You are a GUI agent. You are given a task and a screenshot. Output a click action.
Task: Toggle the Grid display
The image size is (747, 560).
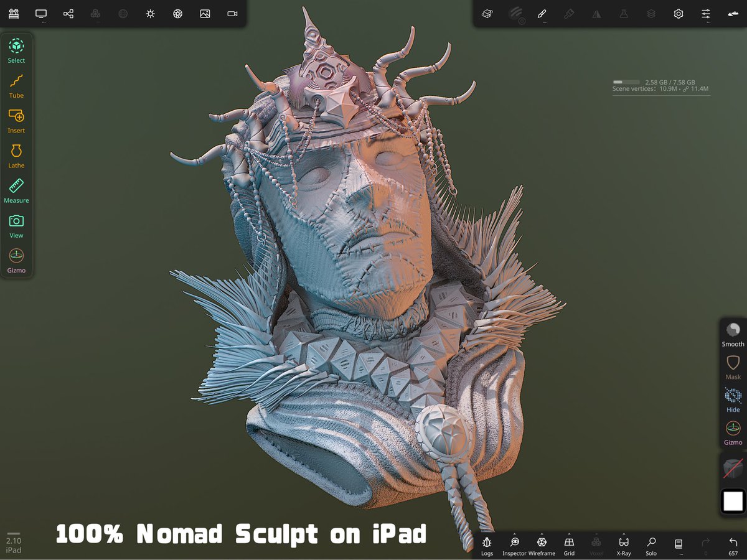coord(569,545)
